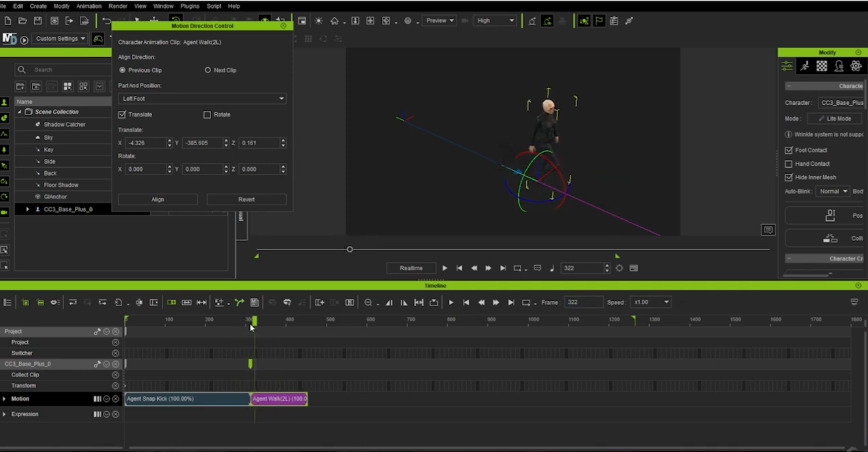The width and height of the screenshot is (868, 452).
Task: Click the Align button
Action: pos(158,199)
